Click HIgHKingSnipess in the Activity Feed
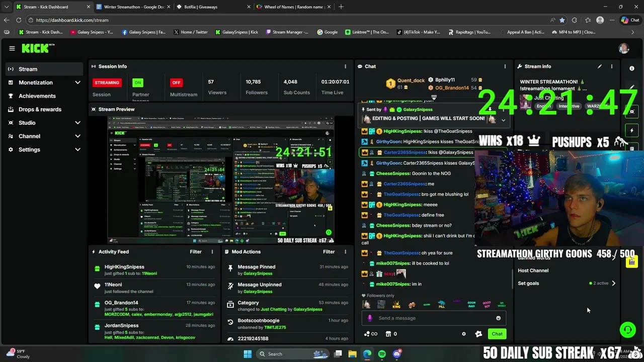This screenshot has height=362, width=644. 124,267
